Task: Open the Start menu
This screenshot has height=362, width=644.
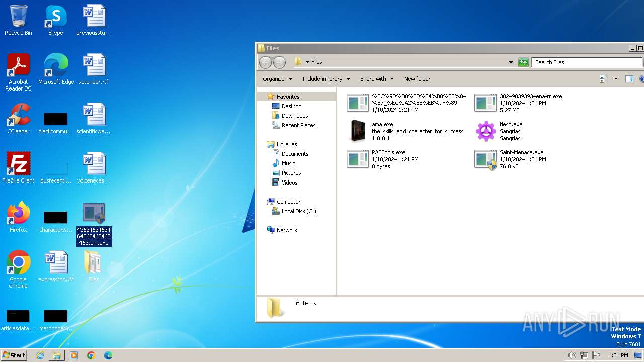Action: (14, 355)
